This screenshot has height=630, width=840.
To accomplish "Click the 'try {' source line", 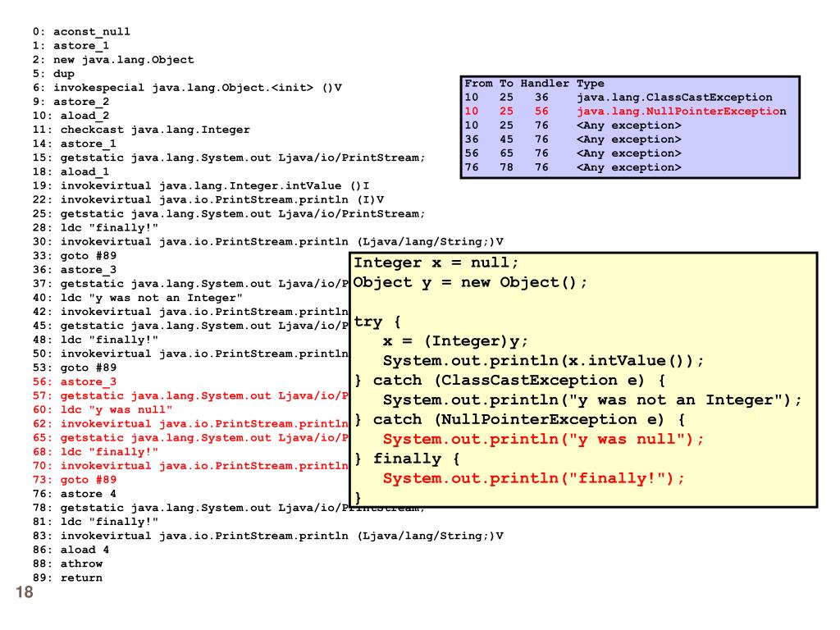I will [x=377, y=322].
